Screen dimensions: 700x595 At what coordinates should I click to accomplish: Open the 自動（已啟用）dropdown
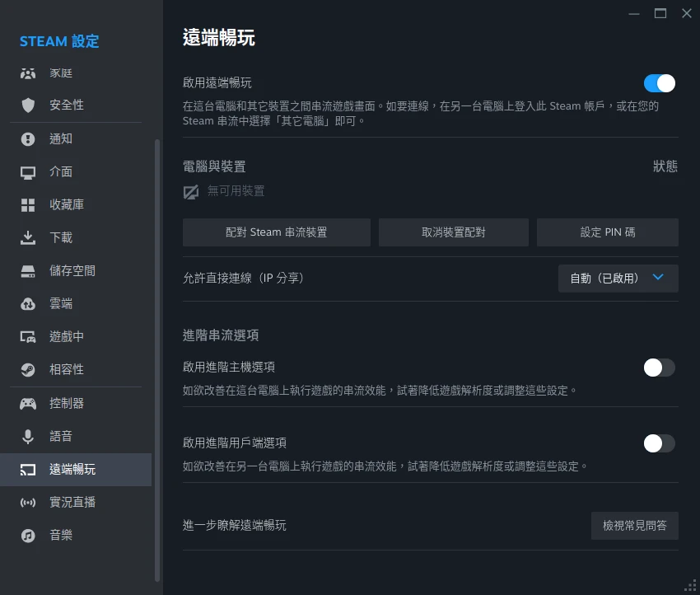click(x=618, y=279)
